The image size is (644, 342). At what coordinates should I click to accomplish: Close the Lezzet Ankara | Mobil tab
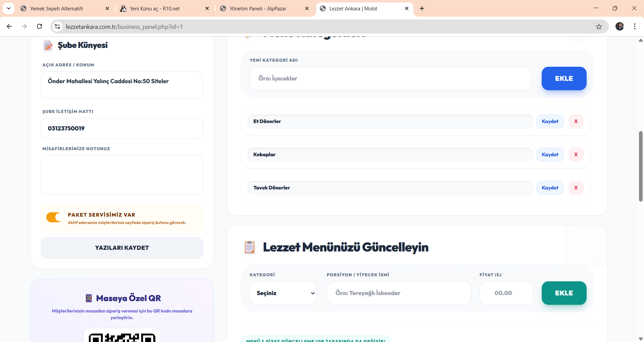coord(407,8)
